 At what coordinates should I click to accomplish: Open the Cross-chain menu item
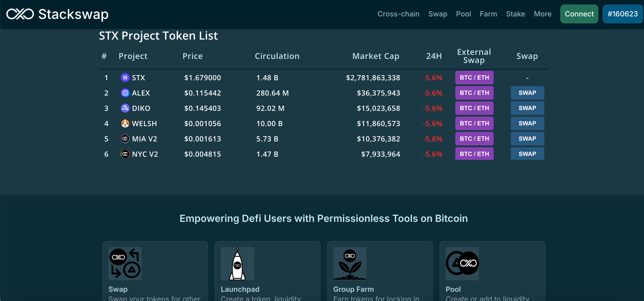pos(398,14)
